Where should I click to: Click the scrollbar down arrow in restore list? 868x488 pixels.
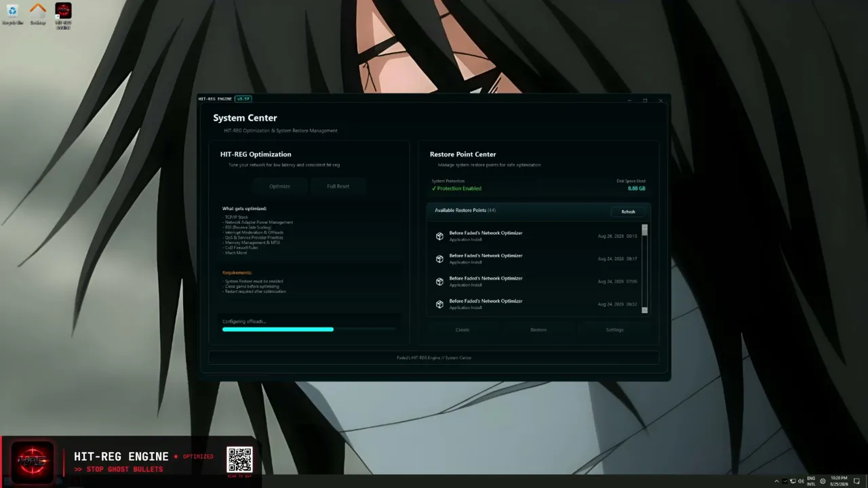pyautogui.click(x=644, y=310)
